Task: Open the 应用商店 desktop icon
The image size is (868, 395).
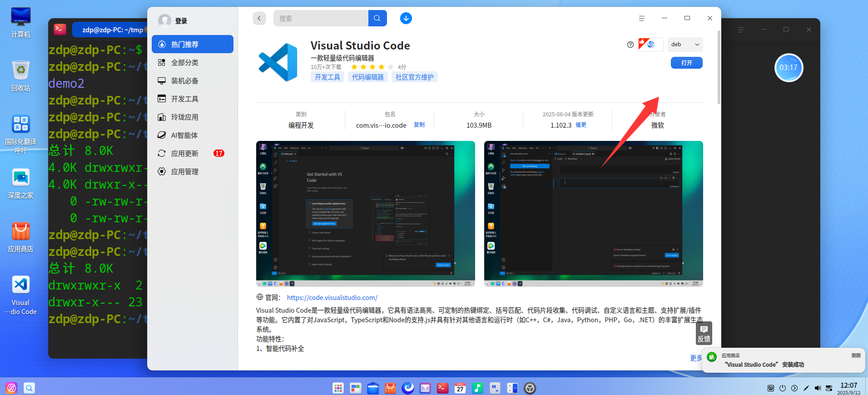Action: point(20,237)
